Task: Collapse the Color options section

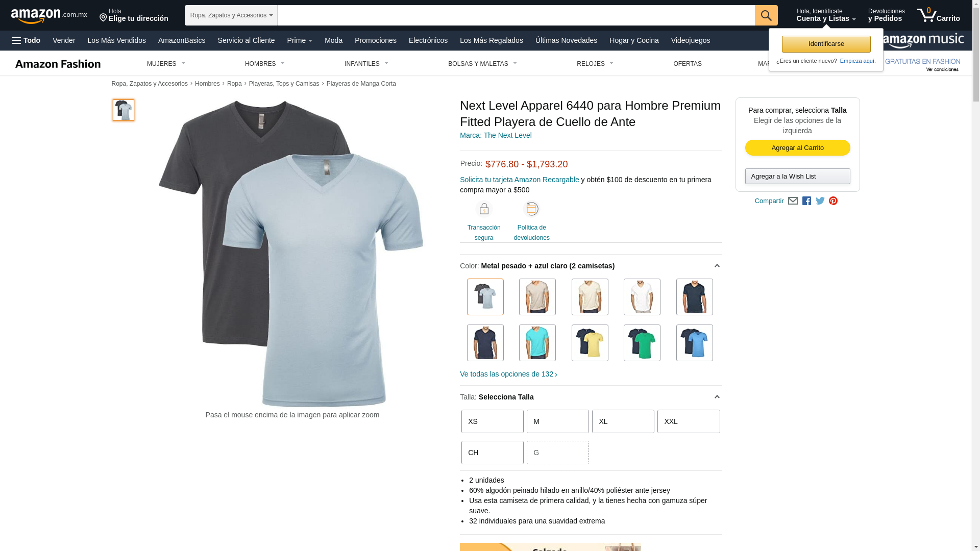Action: [717, 266]
